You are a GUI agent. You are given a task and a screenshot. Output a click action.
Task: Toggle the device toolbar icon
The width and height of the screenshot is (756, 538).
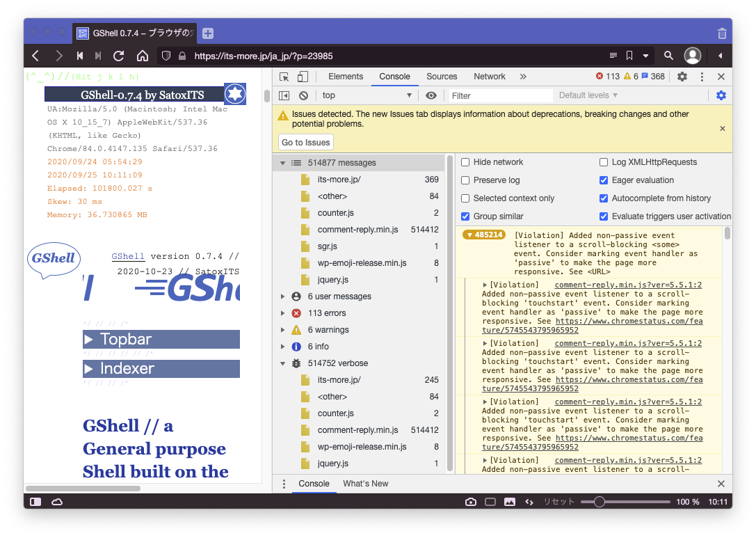[x=303, y=77]
